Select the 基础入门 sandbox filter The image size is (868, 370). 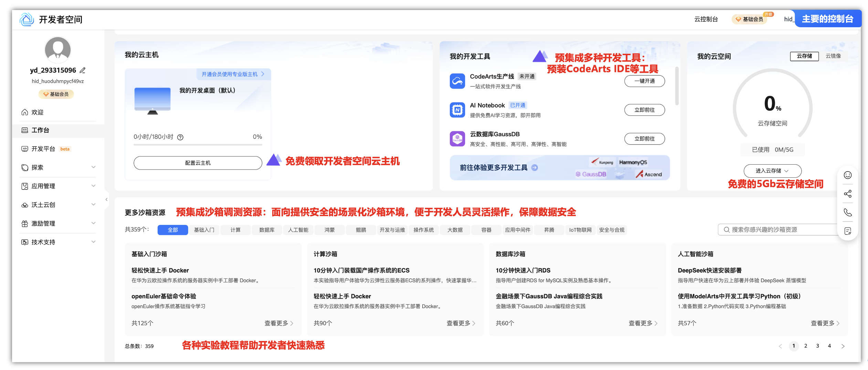[x=204, y=230]
